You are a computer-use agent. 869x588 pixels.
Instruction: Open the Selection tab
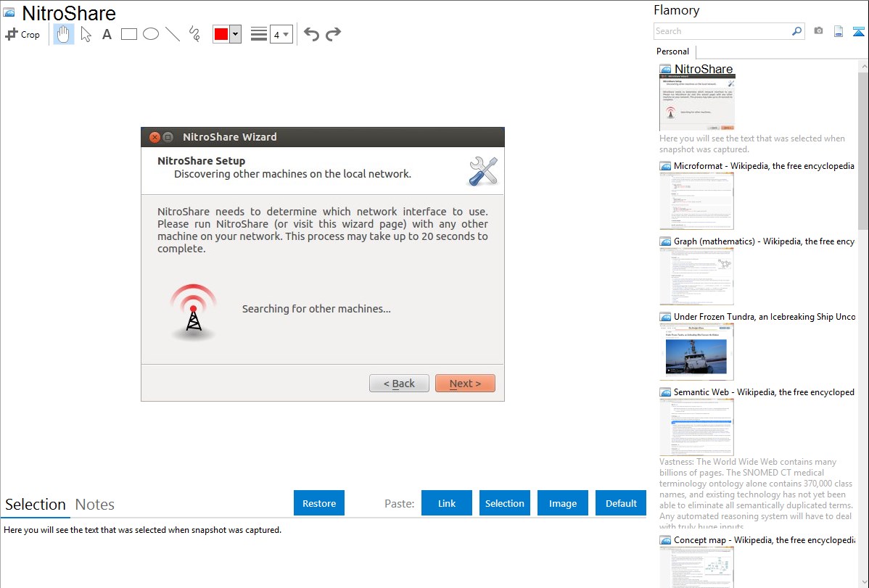click(36, 505)
